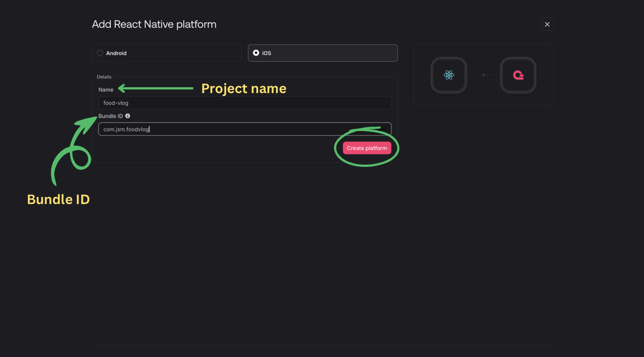The width and height of the screenshot is (644, 357).
Task: Select the iOS platform option
Action: 323,53
